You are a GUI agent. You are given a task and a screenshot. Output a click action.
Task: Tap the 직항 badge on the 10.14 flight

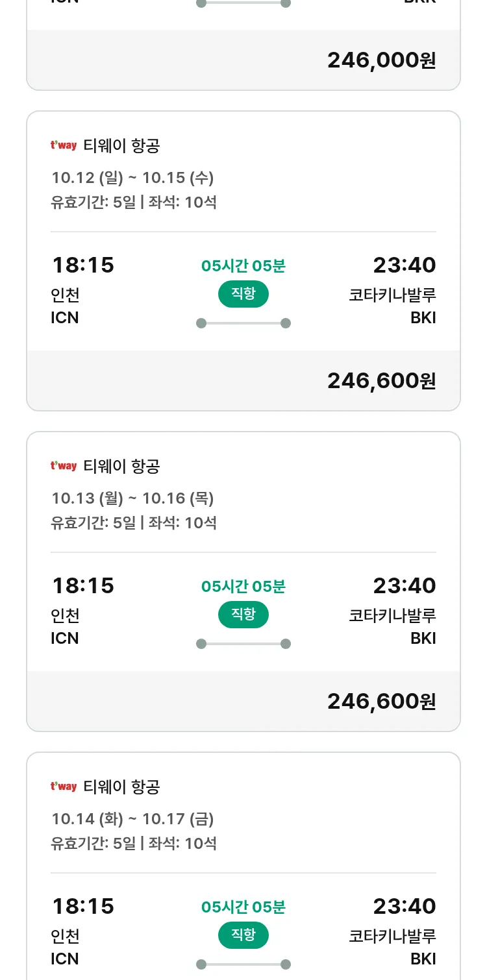243,935
